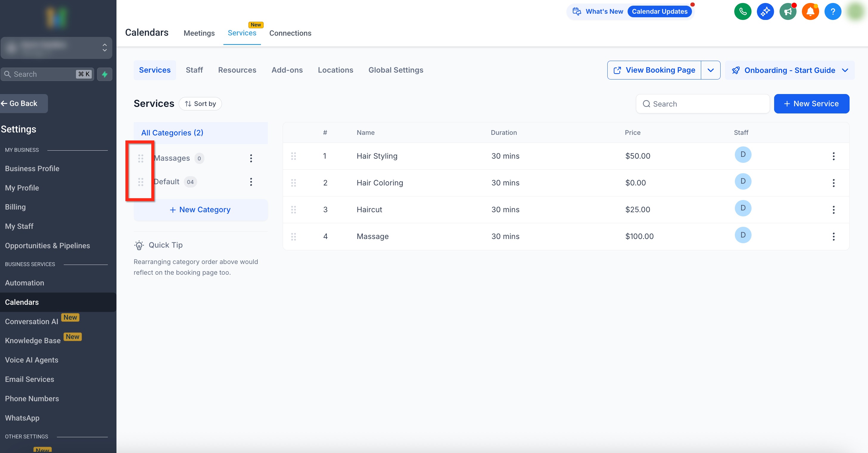The image size is (868, 453).
Task: Open three-dot menu for Massages category
Action: [251, 158]
